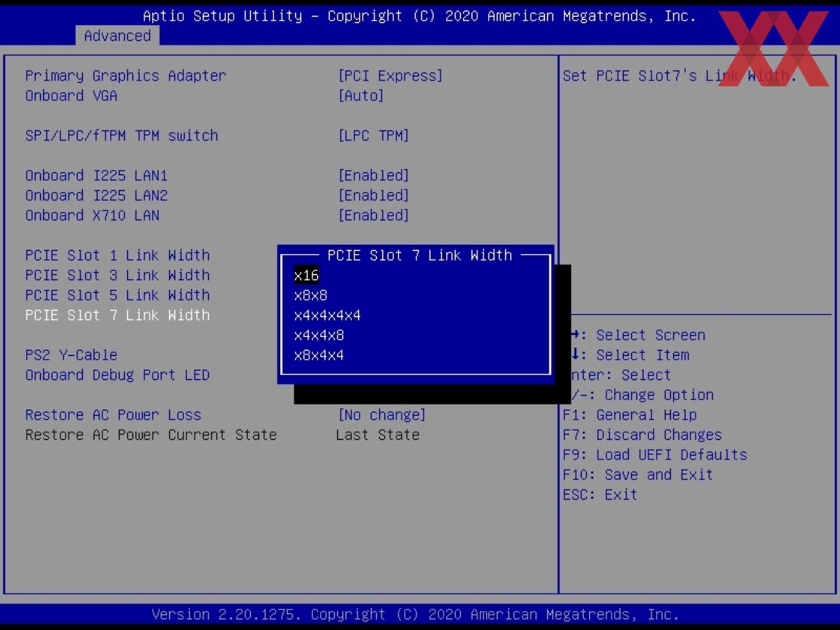The height and width of the screenshot is (630, 840).
Task: Click the Change Option key hint
Action: pyautogui.click(x=642, y=395)
